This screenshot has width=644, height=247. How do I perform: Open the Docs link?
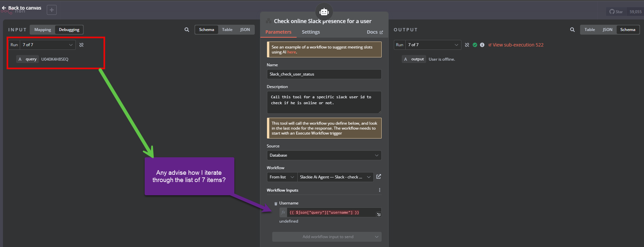tap(375, 32)
